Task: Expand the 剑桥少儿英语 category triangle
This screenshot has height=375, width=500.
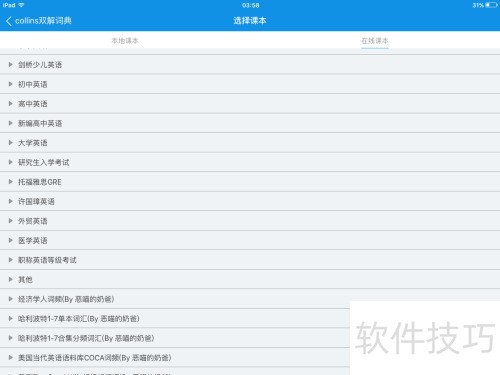Action: point(11,64)
